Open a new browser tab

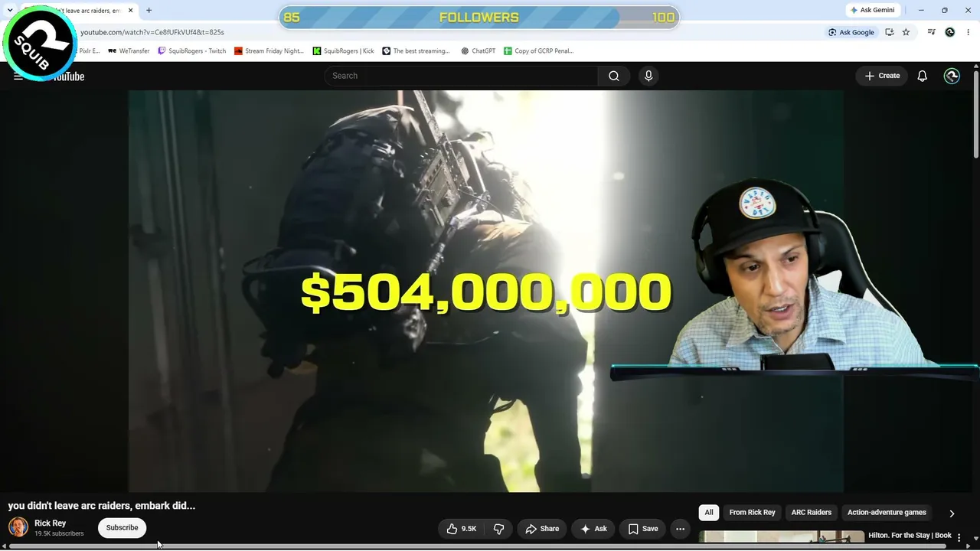coord(149,11)
